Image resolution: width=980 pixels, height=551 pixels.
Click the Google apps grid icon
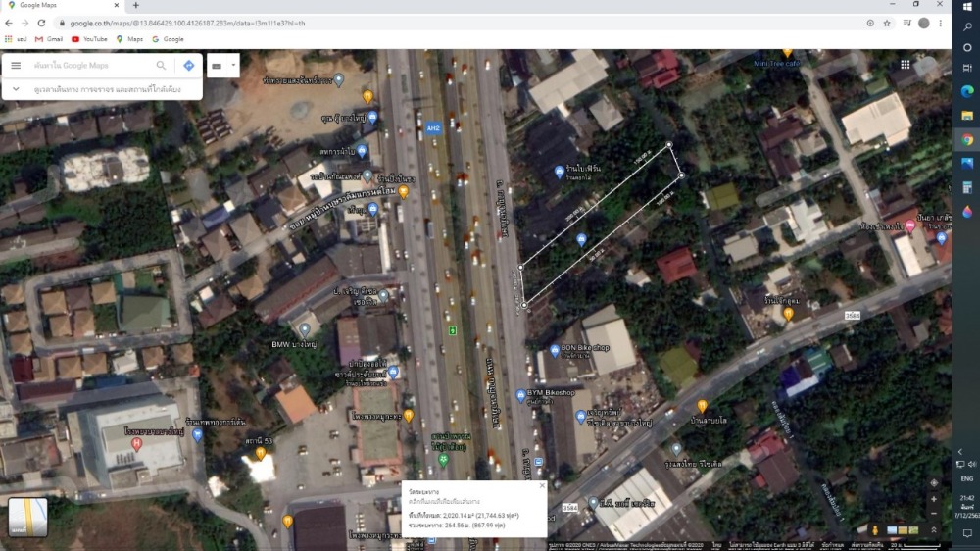pos(906,65)
